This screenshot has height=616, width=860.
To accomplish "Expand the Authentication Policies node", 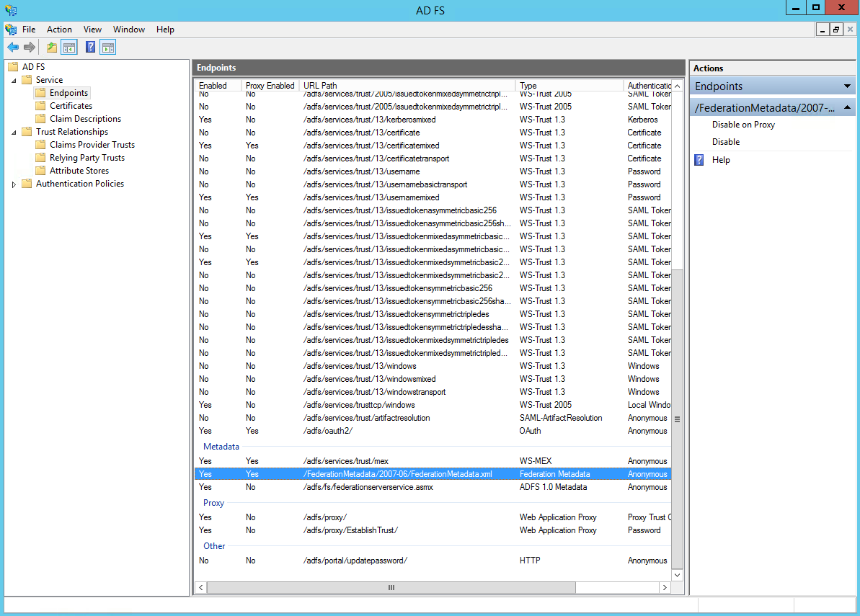I will point(14,184).
